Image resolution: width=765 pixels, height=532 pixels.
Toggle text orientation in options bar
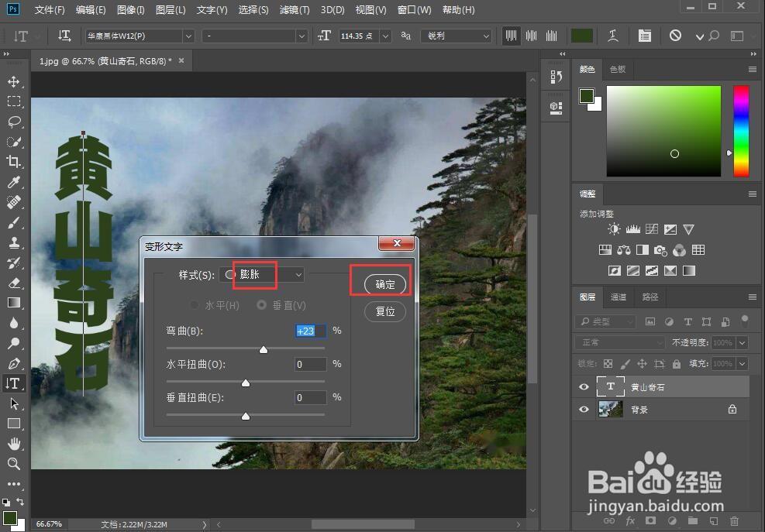pyautogui.click(x=64, y=36)
